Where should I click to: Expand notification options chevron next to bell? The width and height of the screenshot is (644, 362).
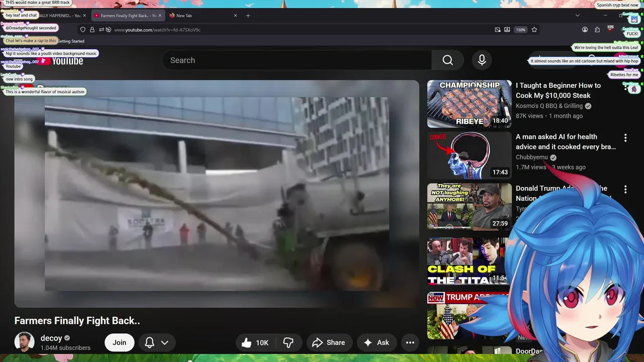click(x=165, y=342)
